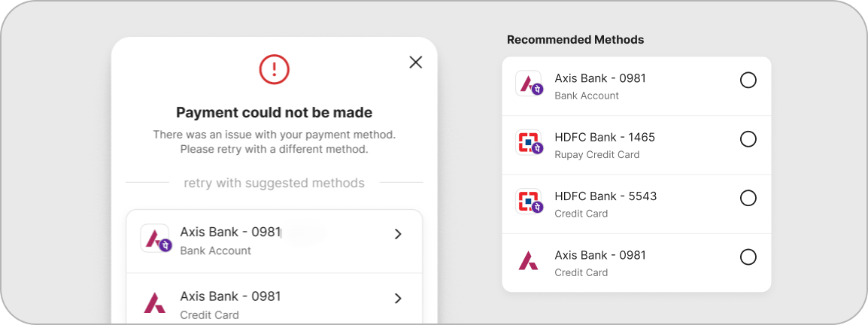The width and height of the screenshot is (868, 325).
Task: Open chevron for Axis Bank Credit Card in dialog
Action: pyautogui.click(x=398, y=299)
